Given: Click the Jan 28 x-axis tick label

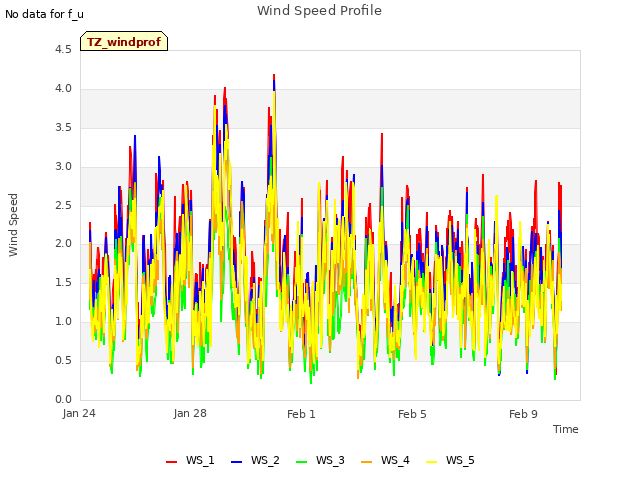Looking at the screenshot, I should coord(190,413).
